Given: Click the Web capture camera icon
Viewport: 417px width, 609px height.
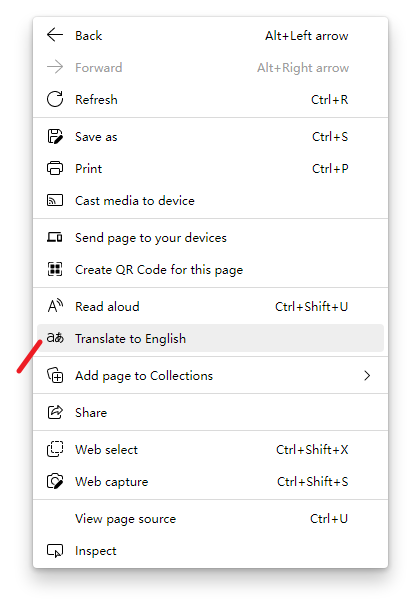Looking at the screenshot, I should [55, 481].
